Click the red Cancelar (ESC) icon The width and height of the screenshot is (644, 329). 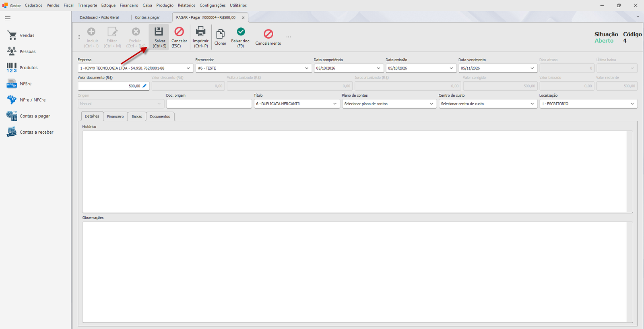coord(179,31)
